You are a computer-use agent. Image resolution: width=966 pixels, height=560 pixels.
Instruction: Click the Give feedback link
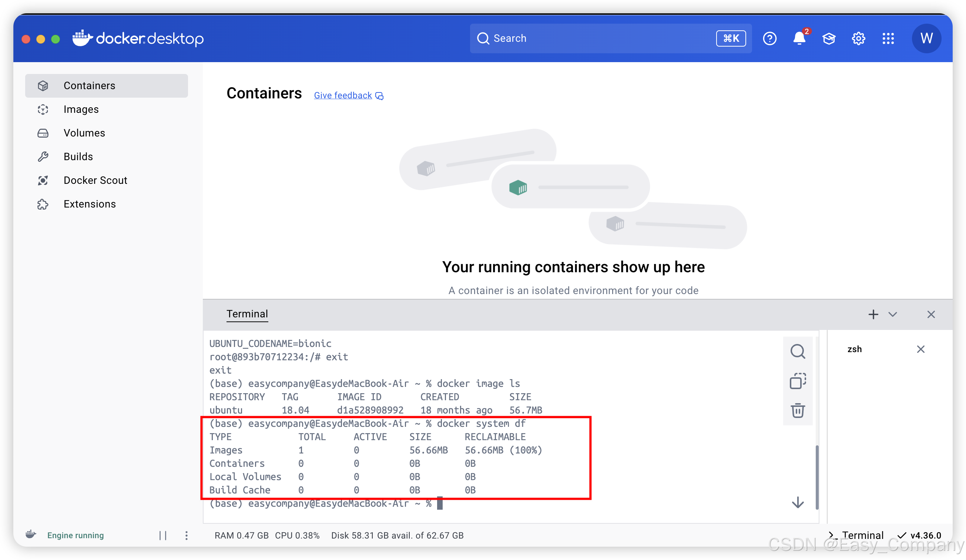343,95
